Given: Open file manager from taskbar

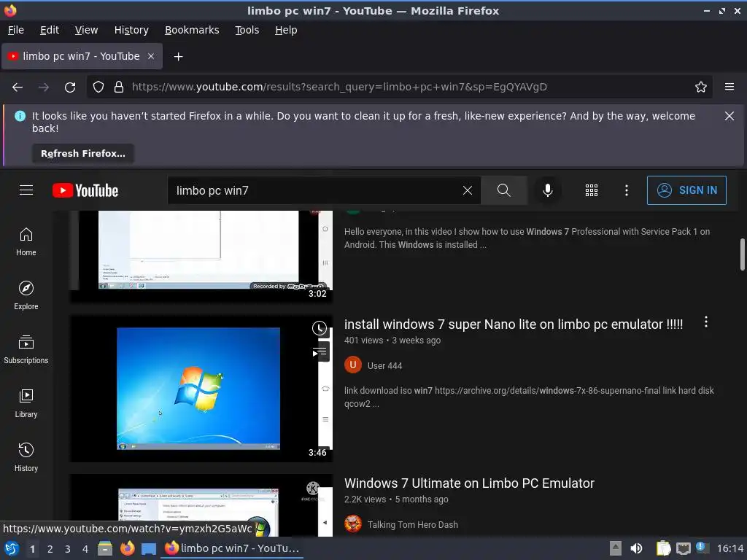Looking at the screenshot, I should pos(105,548).
